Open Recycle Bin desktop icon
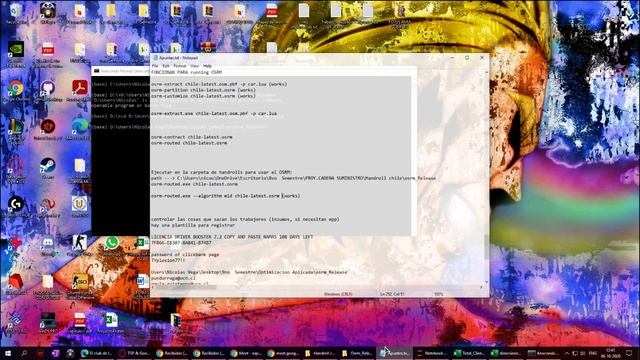Screen dimensions: 640x360 [16, 13]
